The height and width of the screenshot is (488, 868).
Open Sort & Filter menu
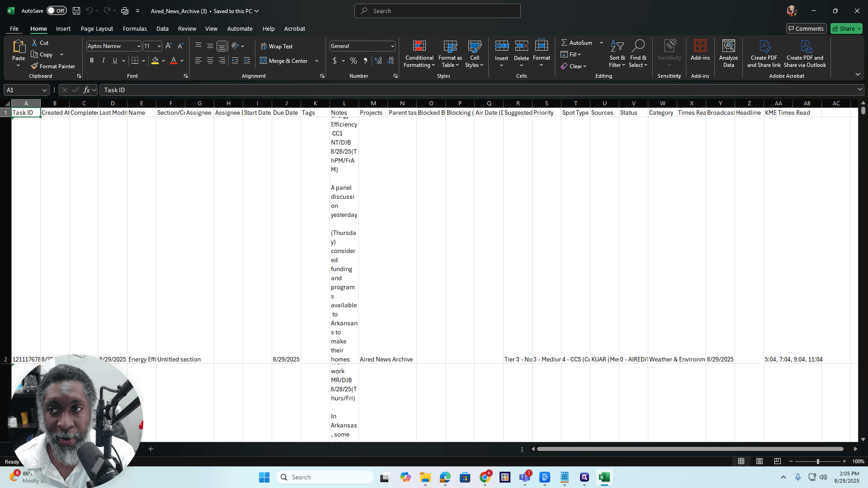click(x=617, y=54)
